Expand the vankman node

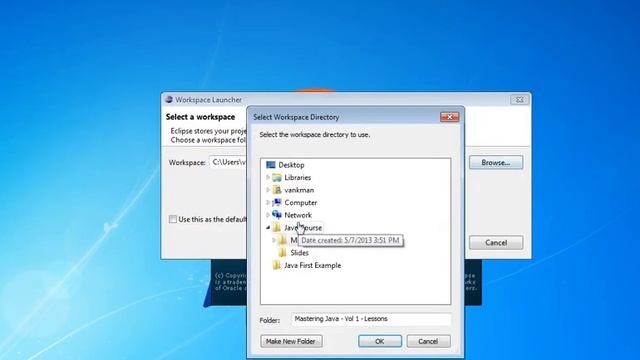[x=268, y=190]
